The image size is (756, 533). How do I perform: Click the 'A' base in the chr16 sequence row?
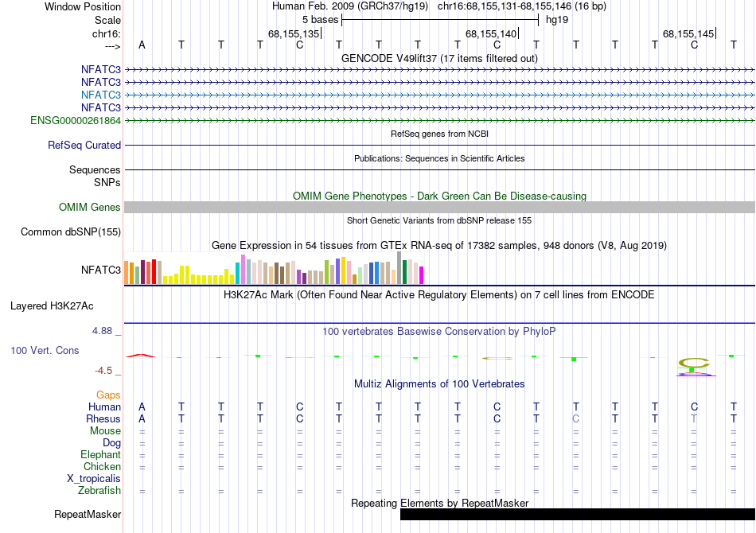tap(142, 45)
